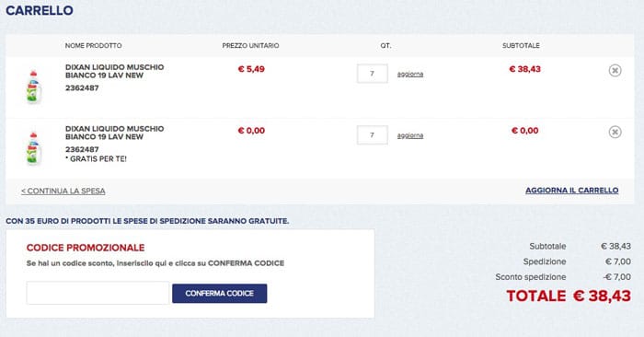This screenshot has width=644, height=337.
Task: Remove the paid Dixan Liquido item from cart
Action: 615,70
